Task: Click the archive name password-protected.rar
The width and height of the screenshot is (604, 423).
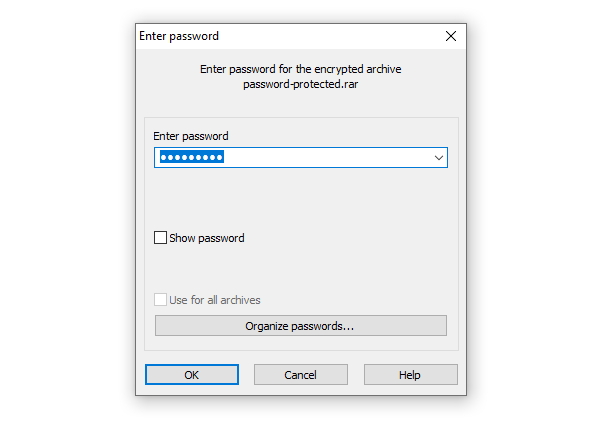Action: pos(300,85)
